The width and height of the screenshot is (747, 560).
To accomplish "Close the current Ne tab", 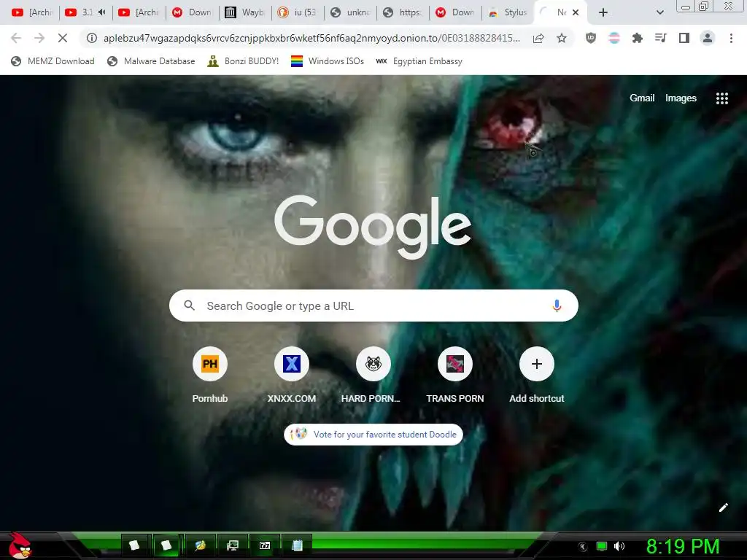I will pyautogui.click(x=576, y=12).
